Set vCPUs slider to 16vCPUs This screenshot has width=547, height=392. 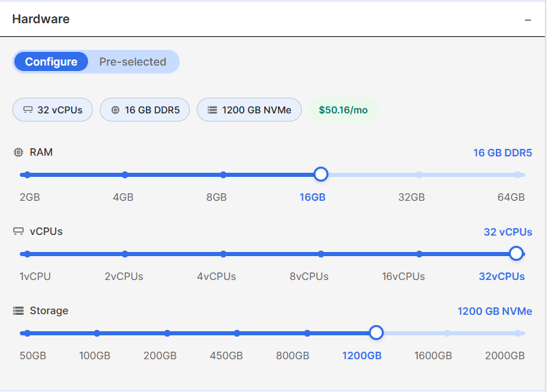419,254
